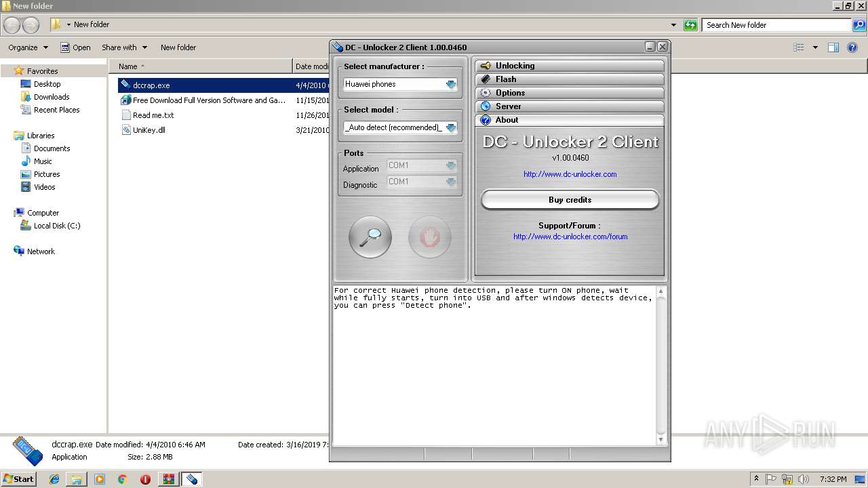This screenshot has width=868, height=488.
Task: Open the address bar history dropdown
Action: point(673,25)
